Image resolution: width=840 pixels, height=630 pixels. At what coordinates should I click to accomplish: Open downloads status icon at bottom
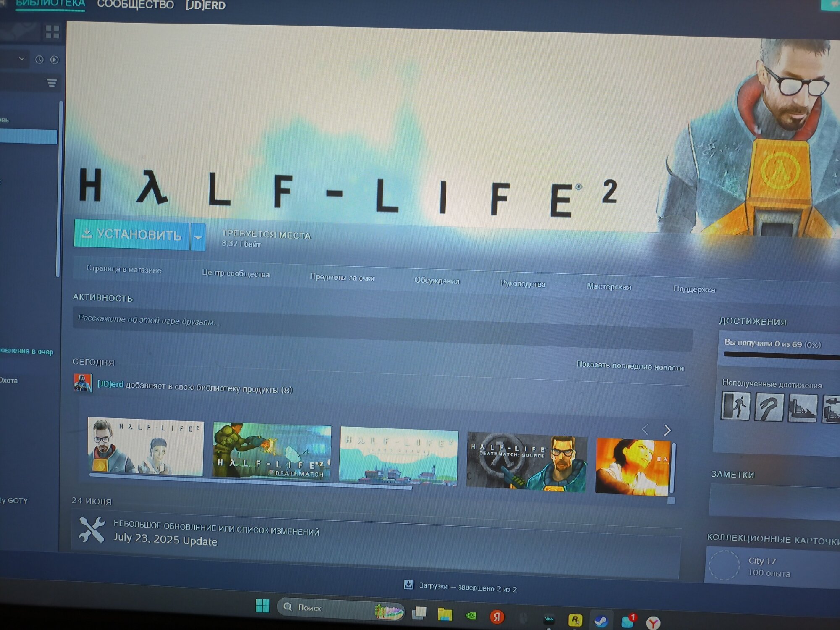pyautogui.click(x=408, y=585)
